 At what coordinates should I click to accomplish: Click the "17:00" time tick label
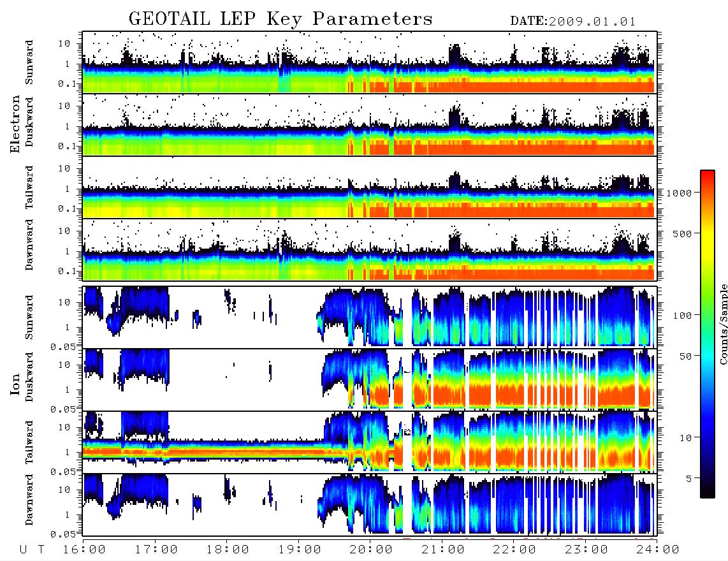click(x=156, y=550)
